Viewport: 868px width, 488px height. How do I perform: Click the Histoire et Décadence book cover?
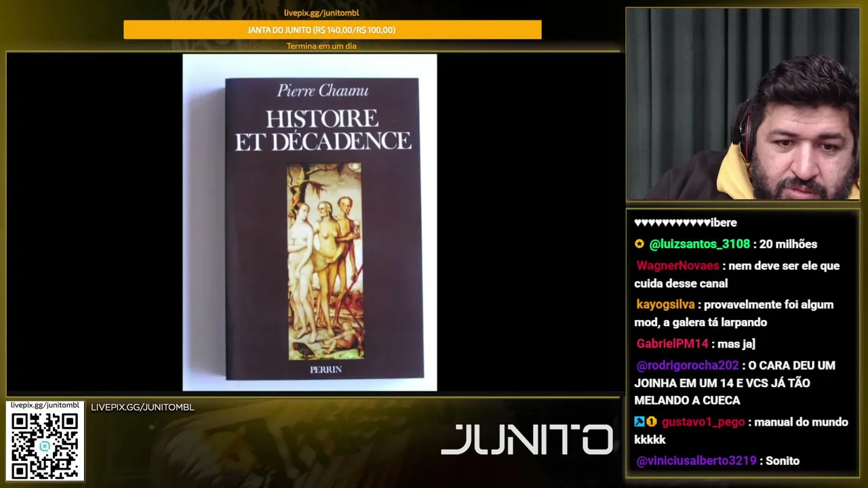tap(323, 228)
